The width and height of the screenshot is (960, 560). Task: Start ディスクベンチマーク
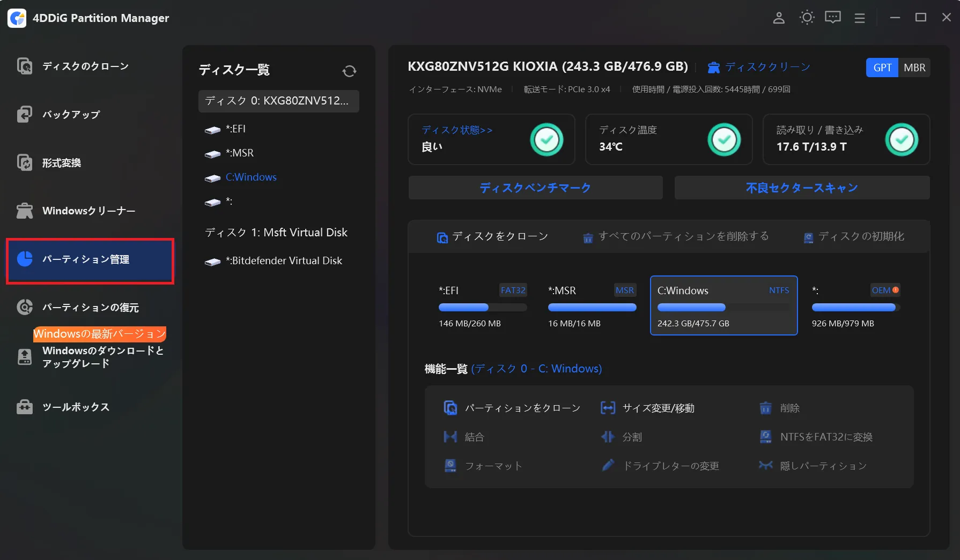(535, 188)
